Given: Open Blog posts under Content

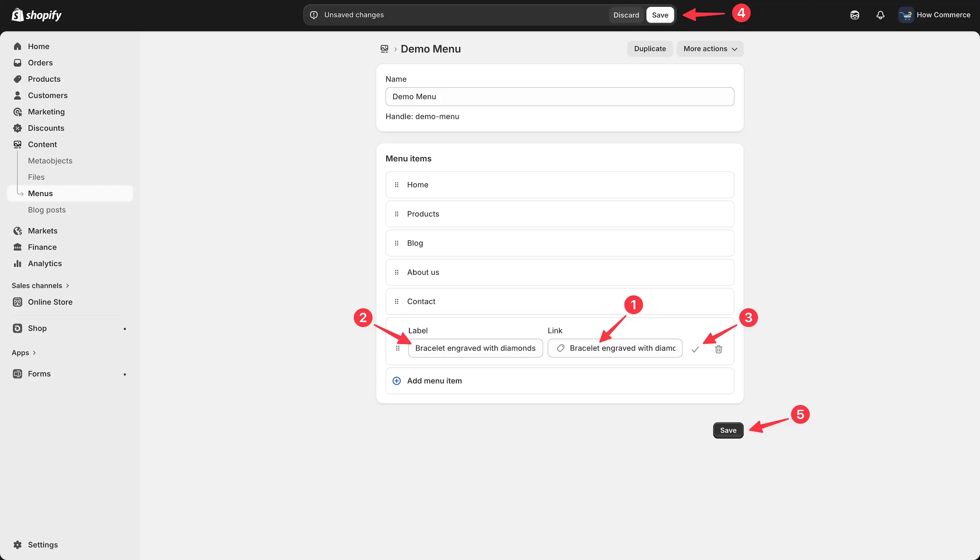Looking at the screenshot, I should [x=47, y=210].
